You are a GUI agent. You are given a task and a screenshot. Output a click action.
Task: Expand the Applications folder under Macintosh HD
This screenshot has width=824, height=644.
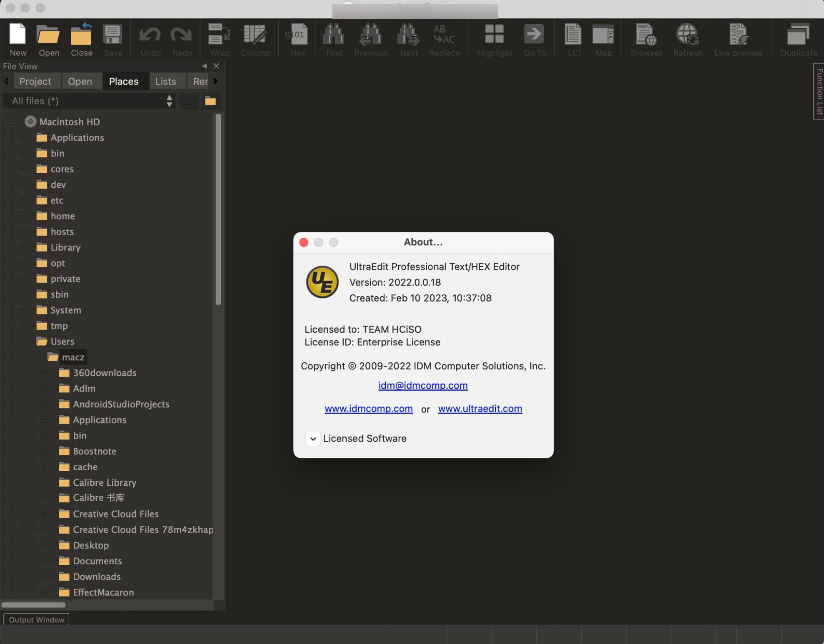coord(24,137)
